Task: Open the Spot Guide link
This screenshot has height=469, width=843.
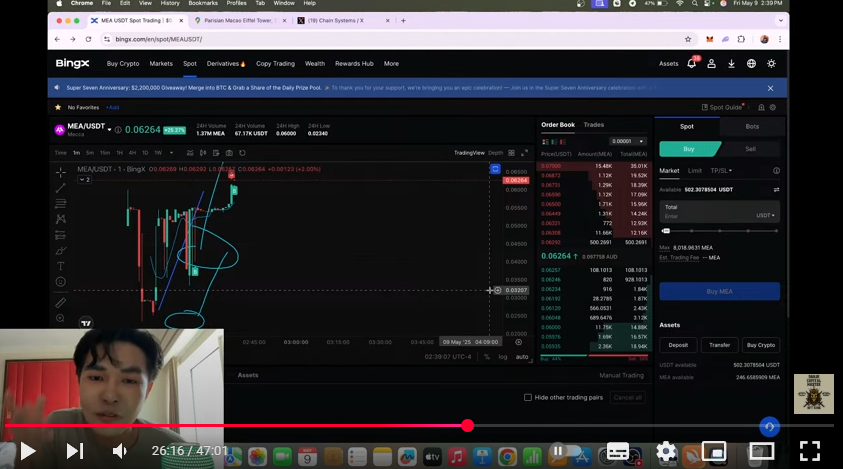Action: pos(721,107)
